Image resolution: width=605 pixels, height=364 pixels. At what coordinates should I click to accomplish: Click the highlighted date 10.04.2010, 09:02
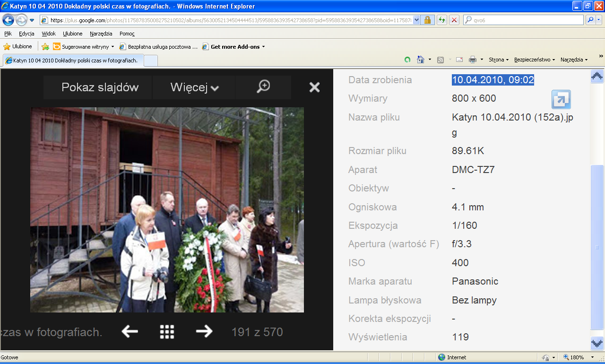coord(493,80)
